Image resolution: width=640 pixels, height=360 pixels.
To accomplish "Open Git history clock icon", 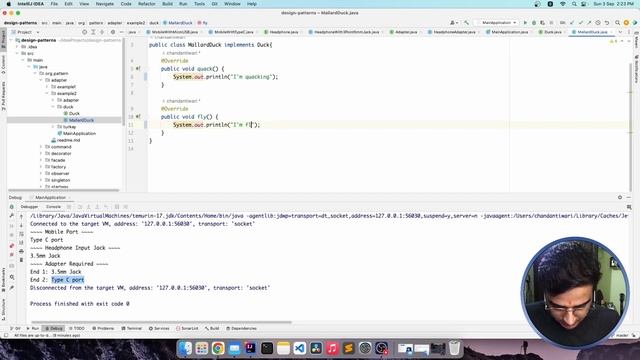I will point(598,23).
